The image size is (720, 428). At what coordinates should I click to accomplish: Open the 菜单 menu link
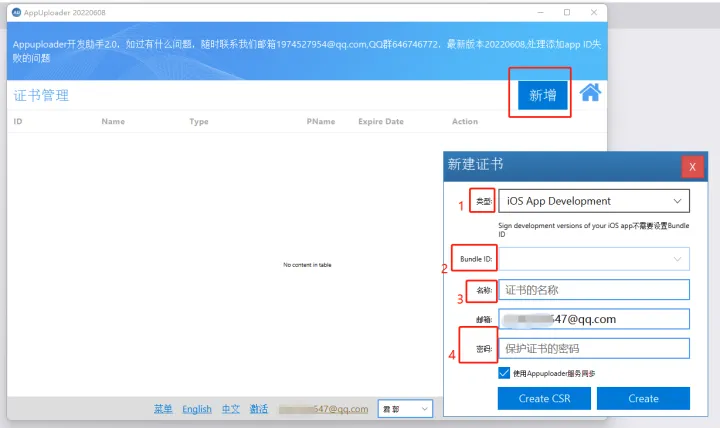163,409
